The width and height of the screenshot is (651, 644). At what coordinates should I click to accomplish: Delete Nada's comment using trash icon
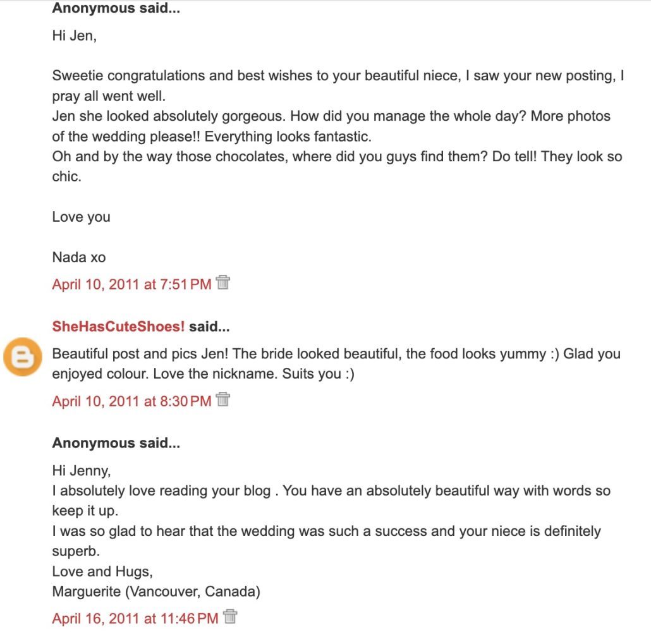(222, 283)
